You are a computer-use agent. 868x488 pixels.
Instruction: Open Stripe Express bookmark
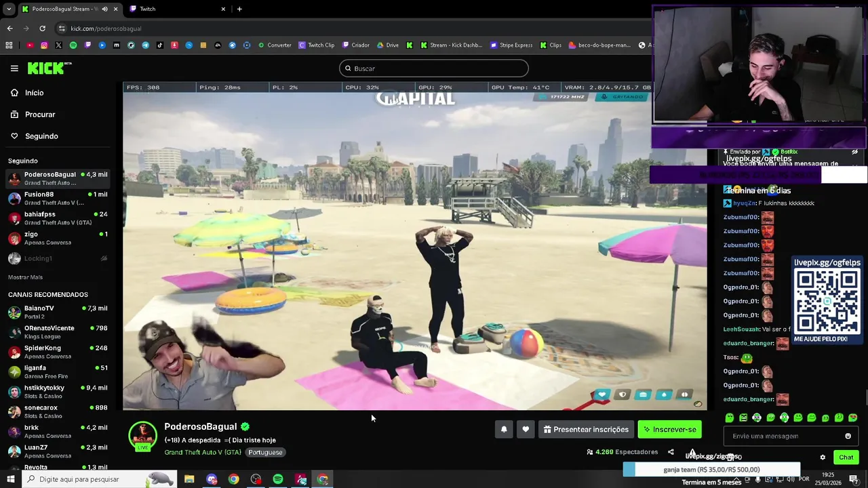point(511,45)
